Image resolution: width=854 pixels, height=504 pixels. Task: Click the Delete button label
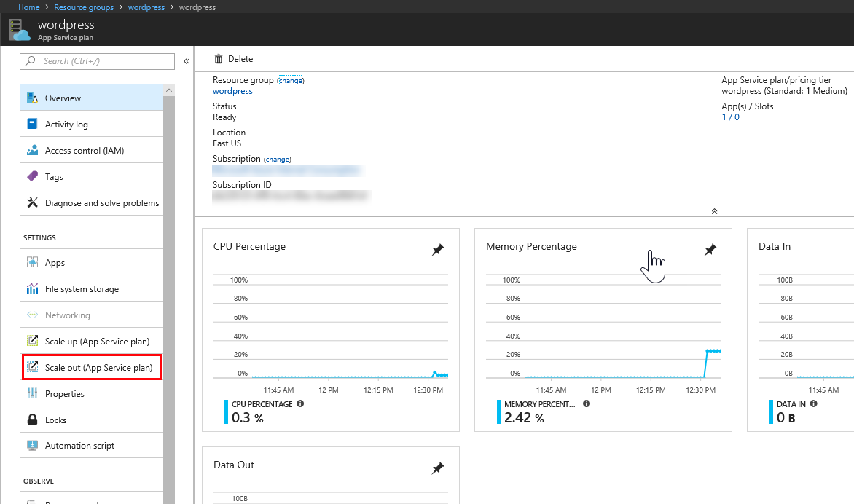240,59
